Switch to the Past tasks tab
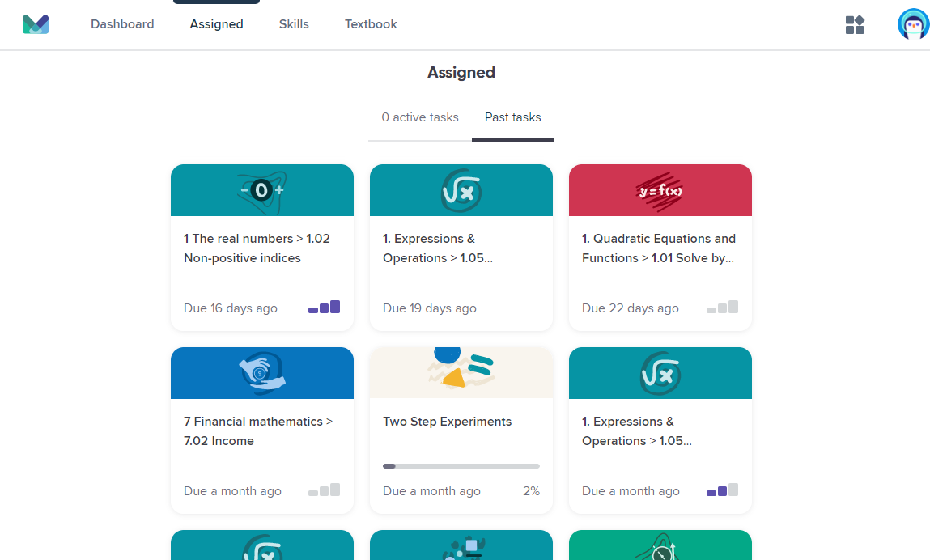Screen dimensions: 930x560 coord(513,117)
